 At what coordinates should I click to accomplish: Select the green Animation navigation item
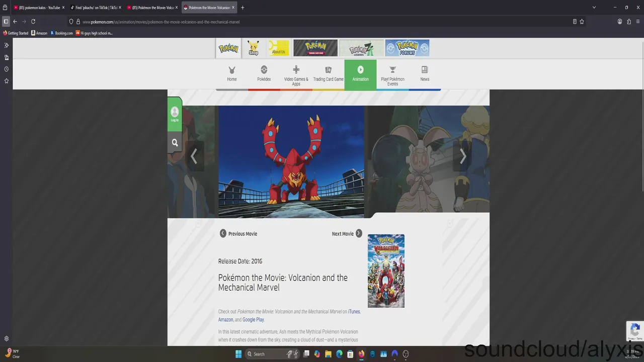360,74
